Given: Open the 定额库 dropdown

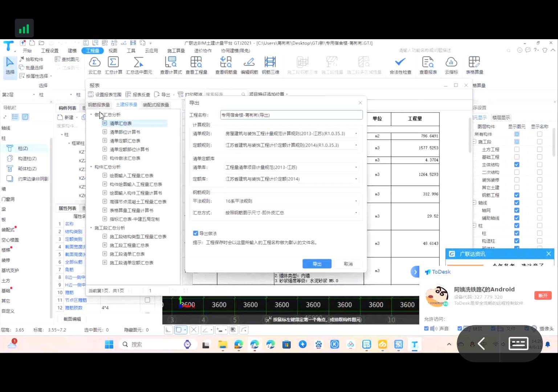Looking at the screenshot, I should click(292, 179).
